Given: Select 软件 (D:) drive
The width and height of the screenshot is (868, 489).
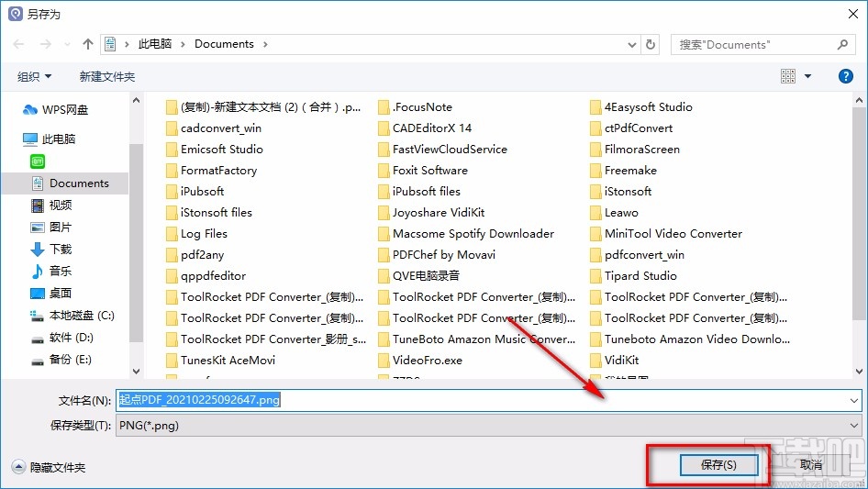Looking at the screenshot, I should (61, 338).
